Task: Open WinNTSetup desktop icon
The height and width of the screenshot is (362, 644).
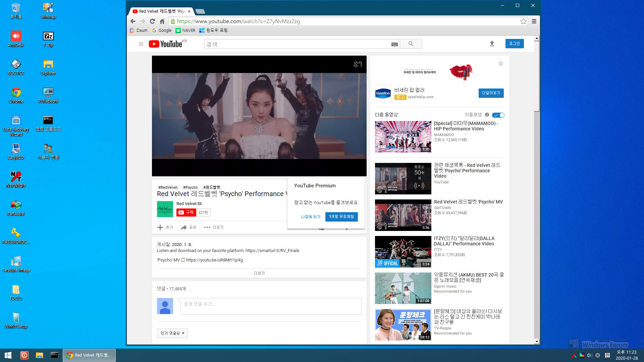Action: click(16, 320)
